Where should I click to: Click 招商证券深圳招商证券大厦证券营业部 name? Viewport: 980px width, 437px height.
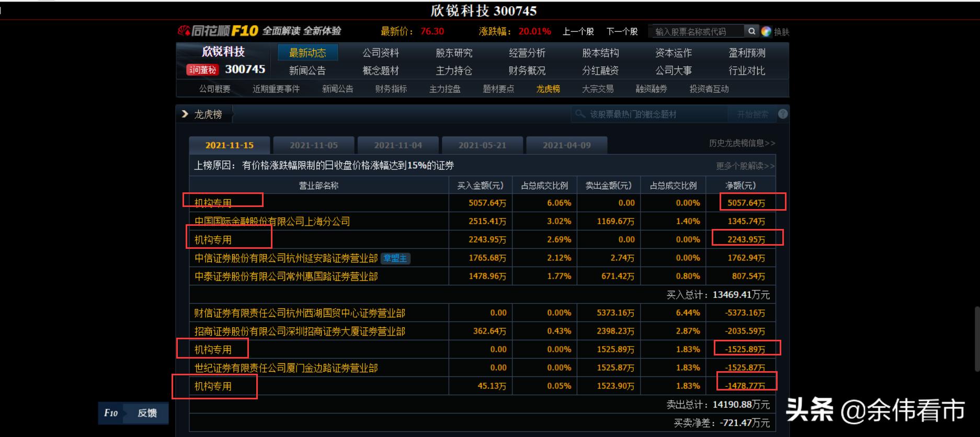click(x=300, y=331)
